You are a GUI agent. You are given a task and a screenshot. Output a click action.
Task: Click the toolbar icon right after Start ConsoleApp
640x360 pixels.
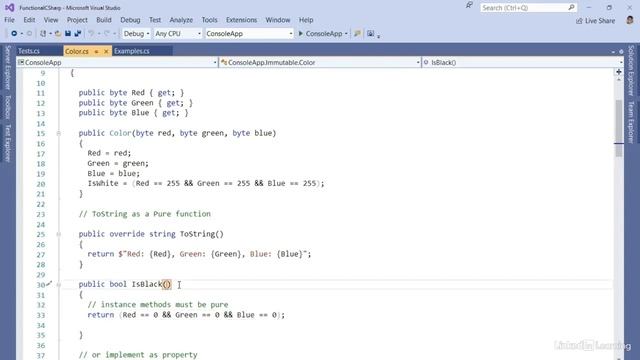point(357,33)
